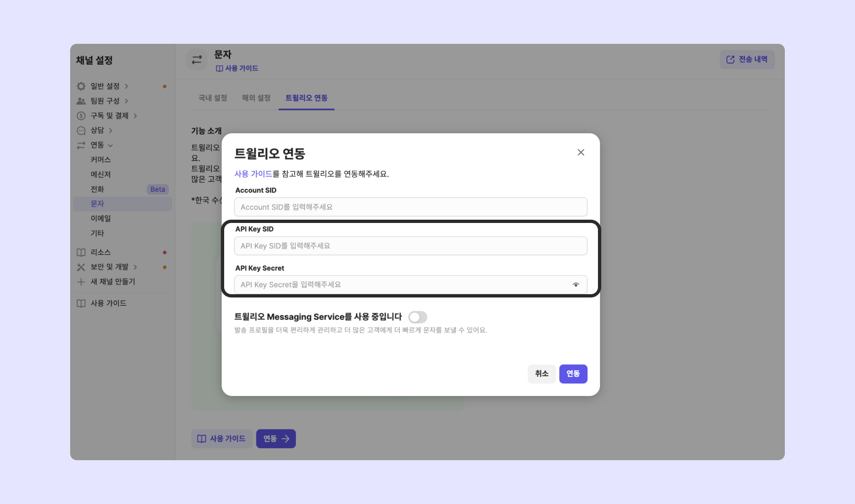Click the 문자 header swap-arrows icon
855x504 pixels.
[197, 60]
